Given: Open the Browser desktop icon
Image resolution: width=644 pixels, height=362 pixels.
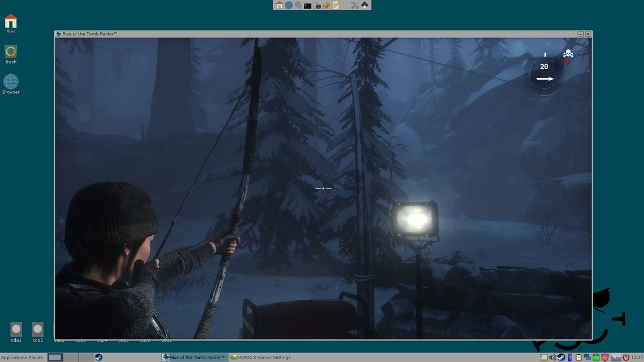Looking at the screenshot, I should pos(11,84).
